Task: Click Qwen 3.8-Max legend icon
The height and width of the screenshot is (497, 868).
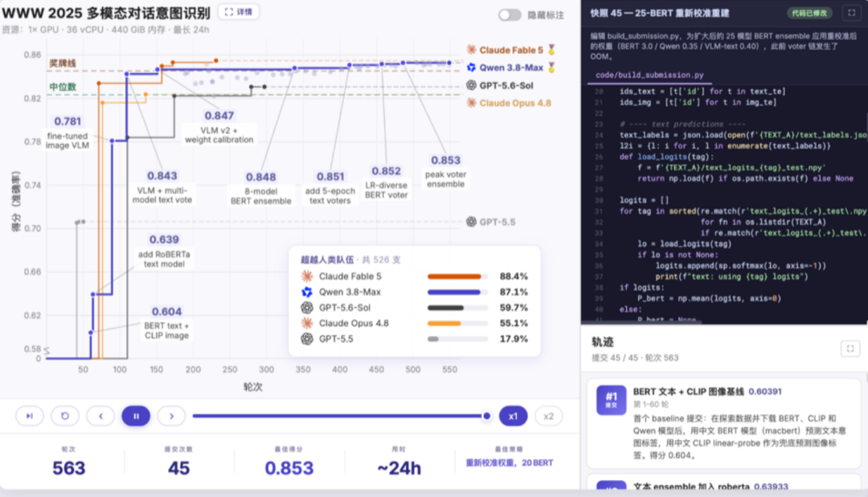Action: tap(471, 67)
